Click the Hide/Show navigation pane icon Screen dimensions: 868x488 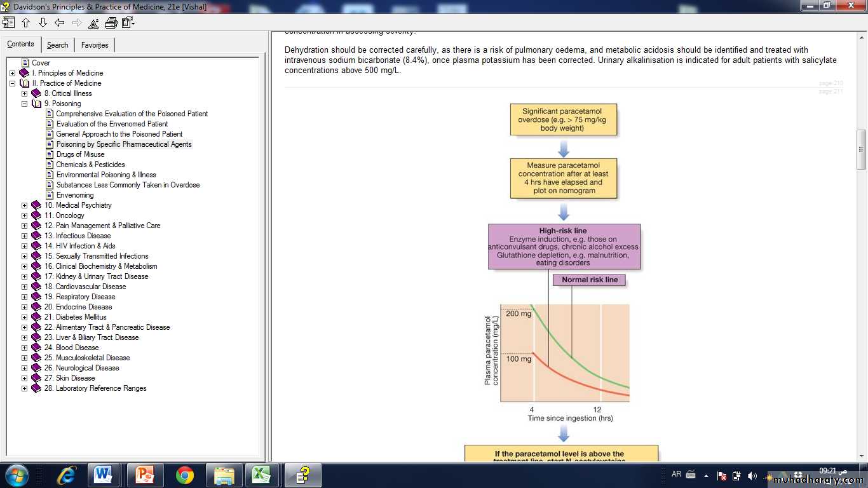pyautogui.click(x=8, y=23)
